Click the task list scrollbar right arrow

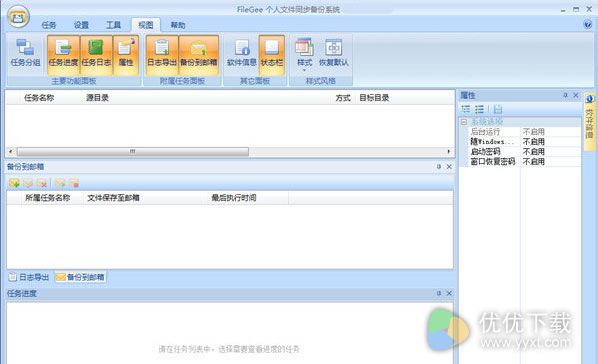(x=448, y=151)
